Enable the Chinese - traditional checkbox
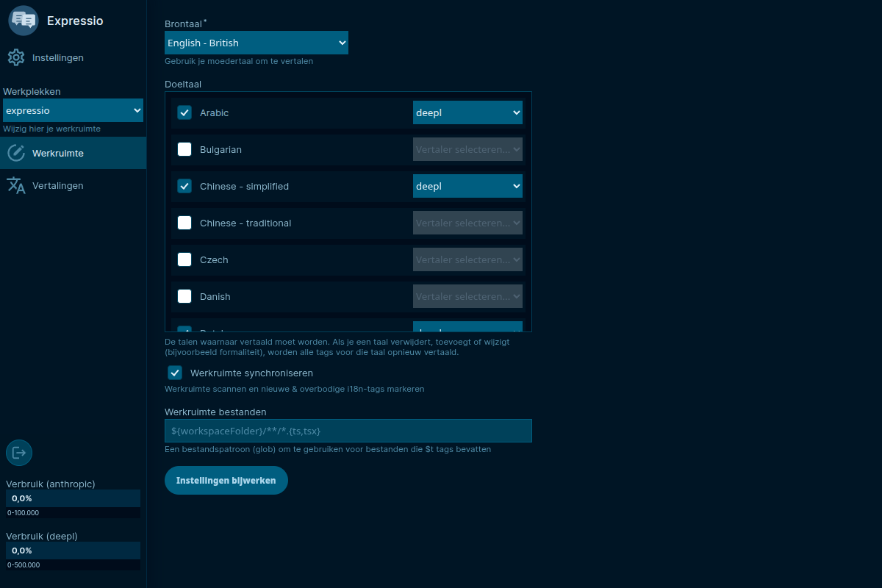This screenshot has height=588, width=882. click(184, 223)
